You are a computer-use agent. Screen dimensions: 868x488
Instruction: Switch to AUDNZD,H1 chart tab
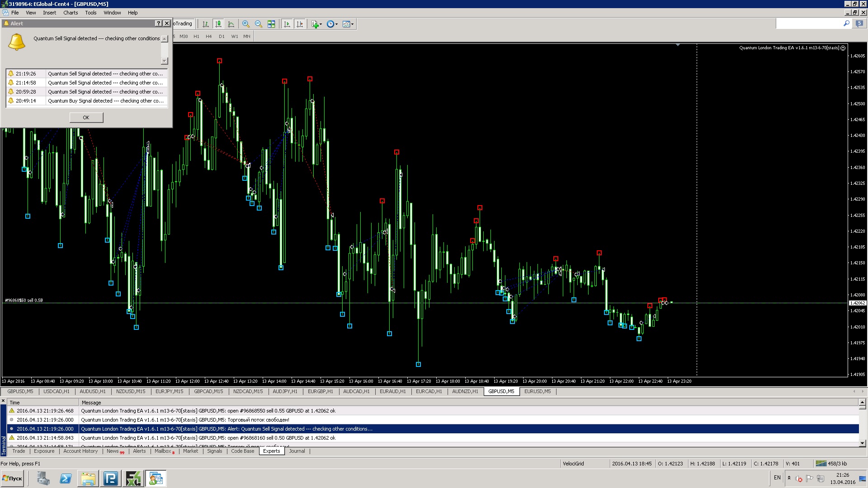465,391
